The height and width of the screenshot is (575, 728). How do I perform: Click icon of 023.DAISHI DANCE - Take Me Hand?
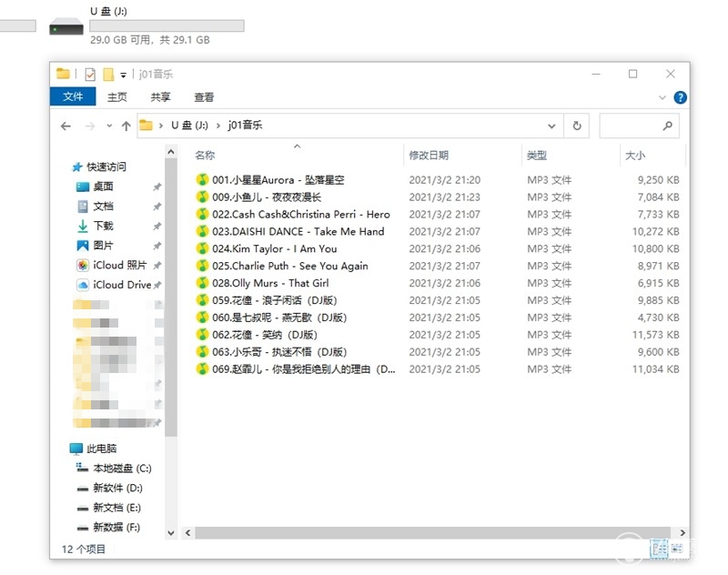[202, 232]
